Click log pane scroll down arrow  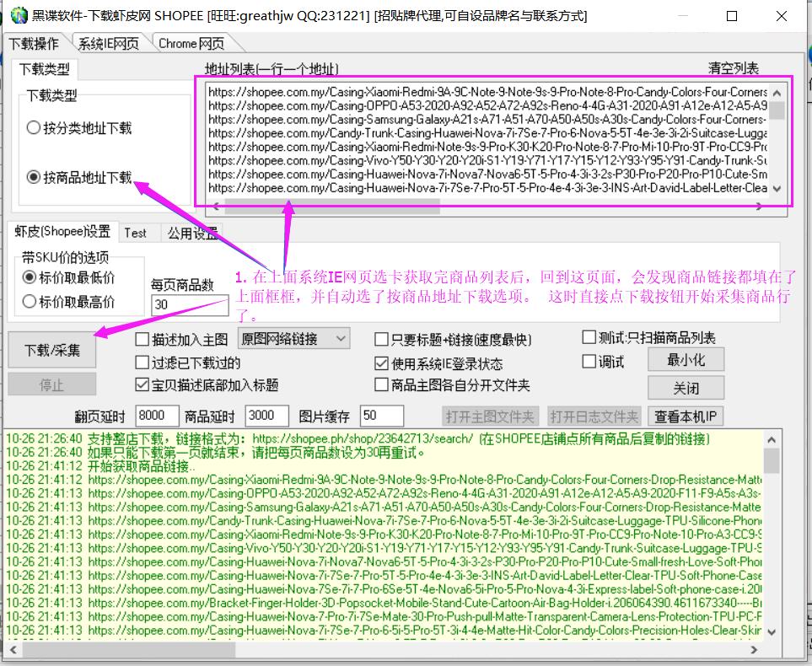(772, 632)
